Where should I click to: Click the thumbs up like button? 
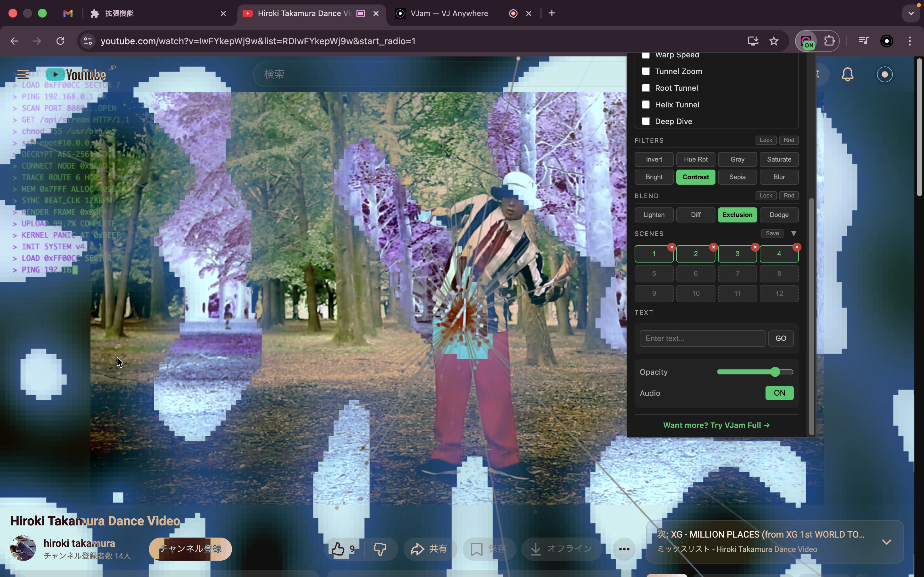coord(338,549)
